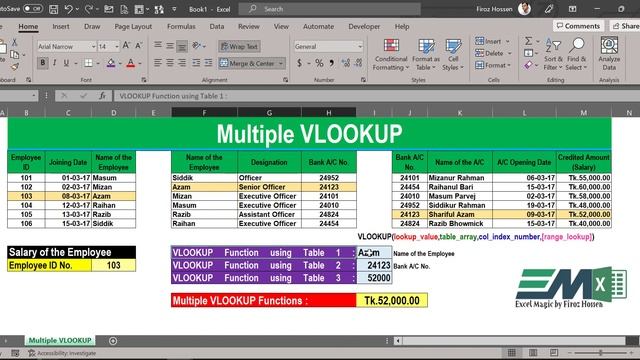Click the Orientation icon
This screenshot has width=640, height=360.
point(197,46)
